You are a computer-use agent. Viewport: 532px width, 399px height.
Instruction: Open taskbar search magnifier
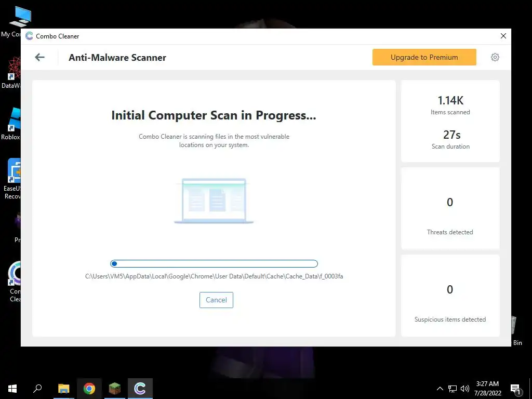click(x=37, y=389)
